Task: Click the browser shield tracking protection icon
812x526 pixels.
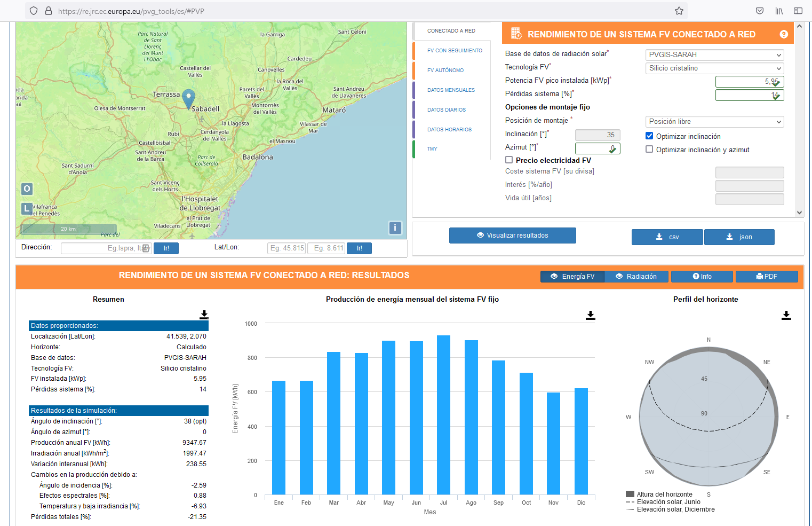Action: coord(34,11)
